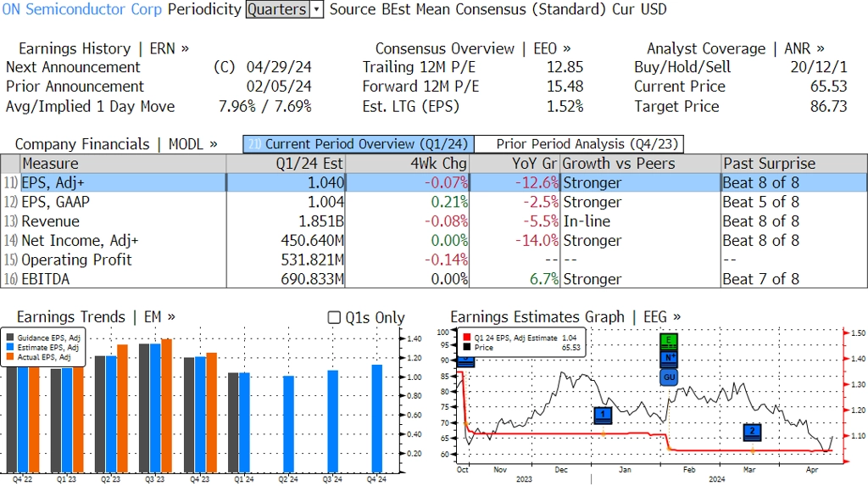The width and height of the screenshot is (868, 486).
Task: Click the Forward 12M P/E value 15.48
Action: pyautogui.click(x=565, y=87)
